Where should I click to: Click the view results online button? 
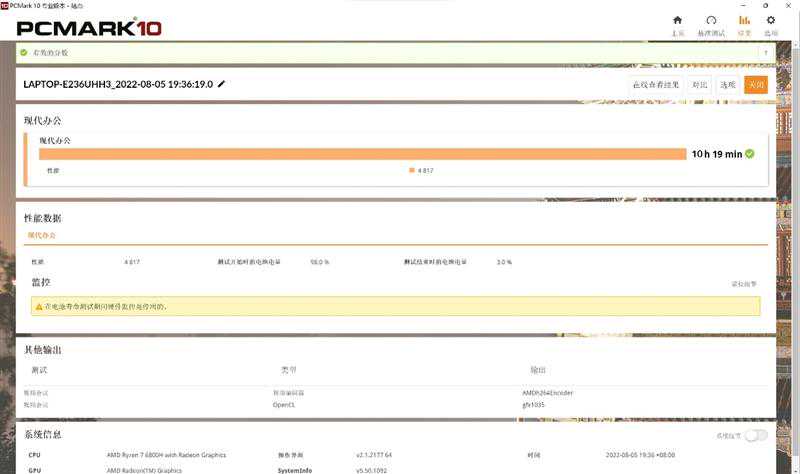click(x=656, y=85)
